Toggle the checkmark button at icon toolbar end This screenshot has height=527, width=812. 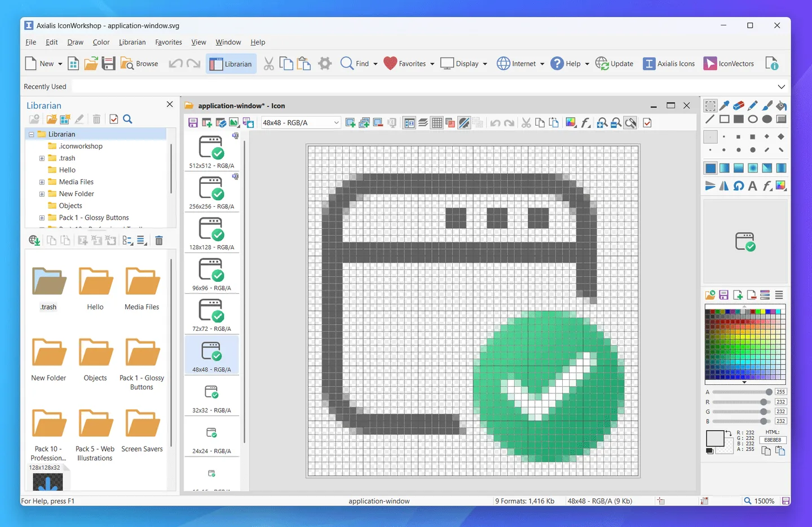647,122
